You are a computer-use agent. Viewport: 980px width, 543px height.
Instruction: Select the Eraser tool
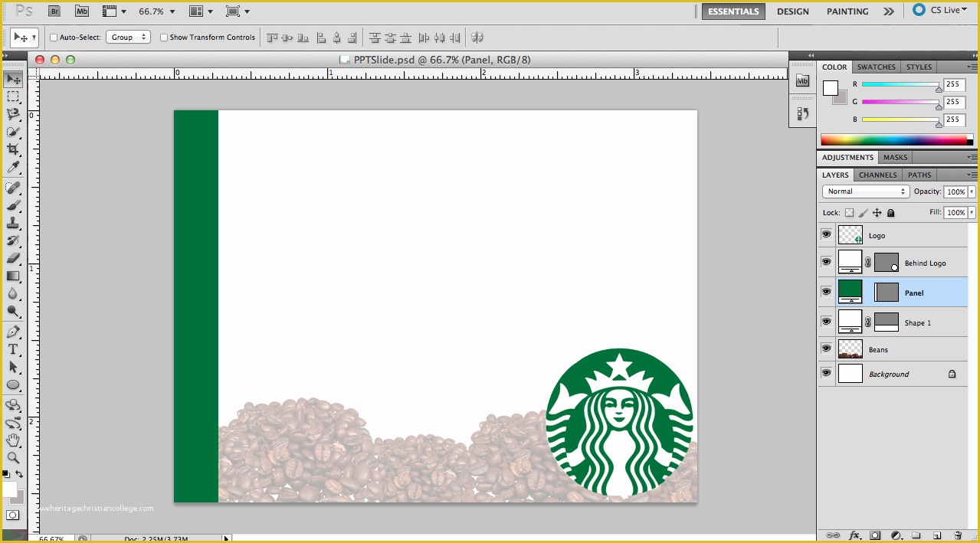pyautogui.click(x=13, y=258)
